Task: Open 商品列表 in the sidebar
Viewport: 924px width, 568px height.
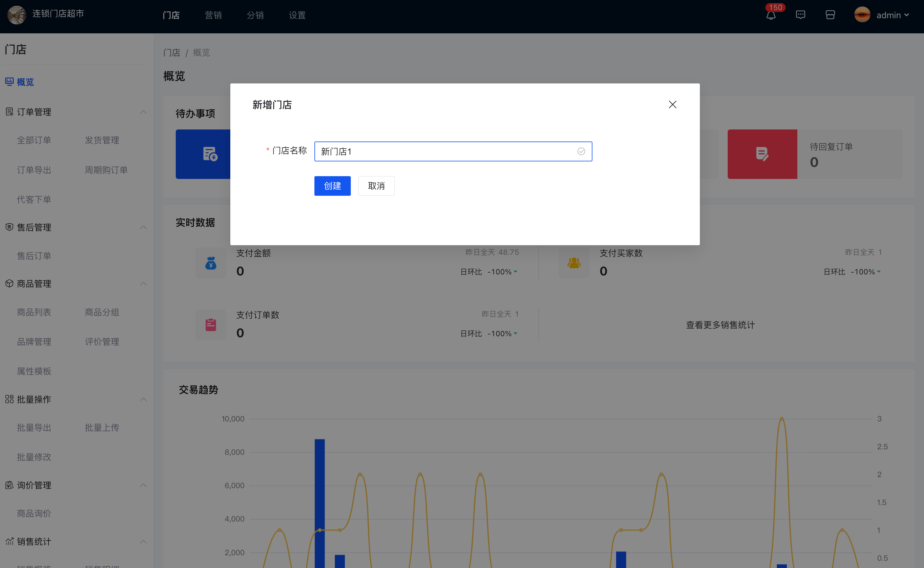Action: pyautogui.click(x=34, y=312)
